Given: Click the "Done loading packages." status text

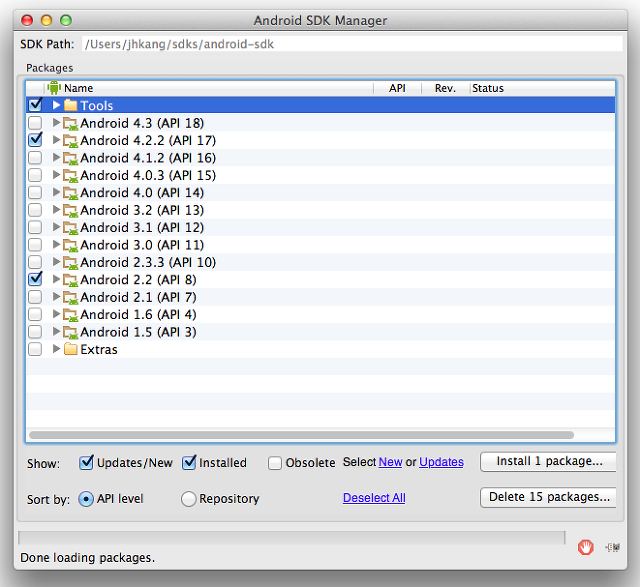Looking at the screenshot, I should pos(87,558).
